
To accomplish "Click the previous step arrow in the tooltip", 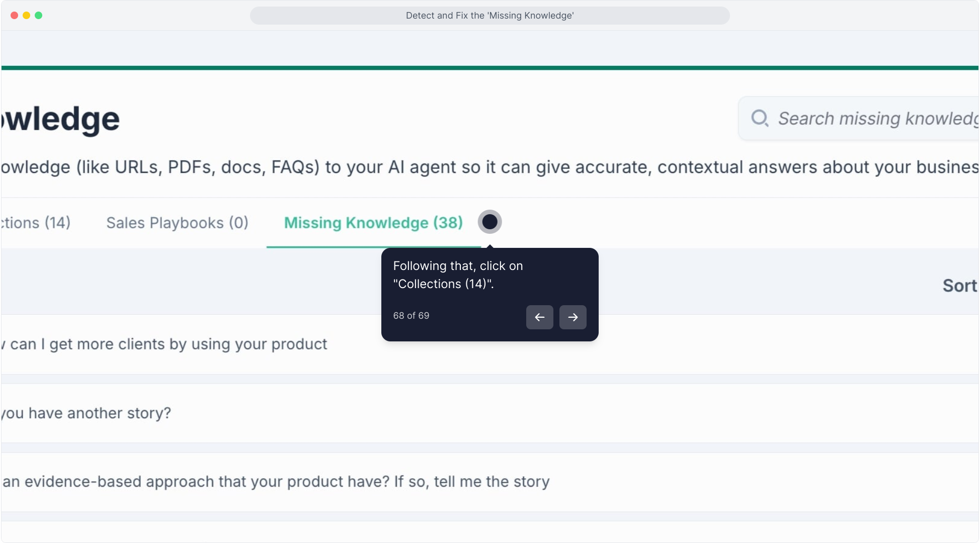I will (x=539, y=317).
